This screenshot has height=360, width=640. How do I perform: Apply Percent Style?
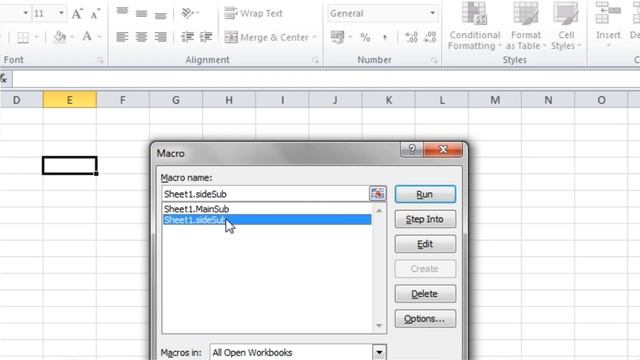point(365,38)
